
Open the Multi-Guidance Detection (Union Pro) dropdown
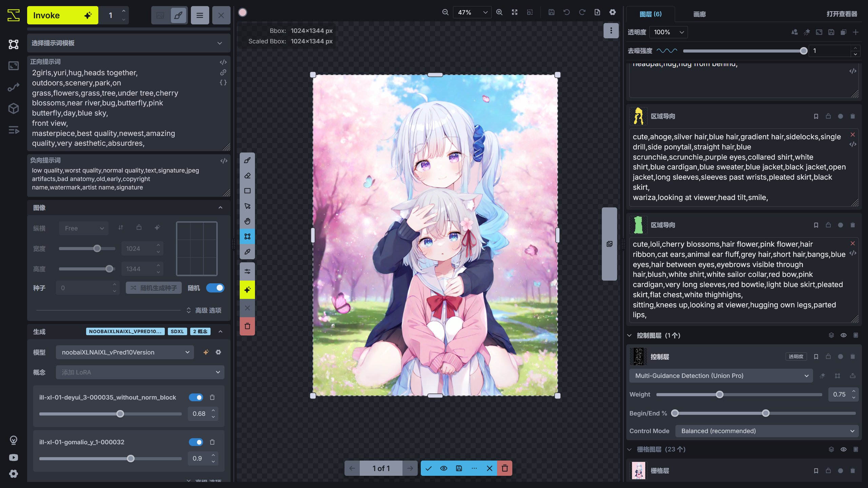point(721,375)
